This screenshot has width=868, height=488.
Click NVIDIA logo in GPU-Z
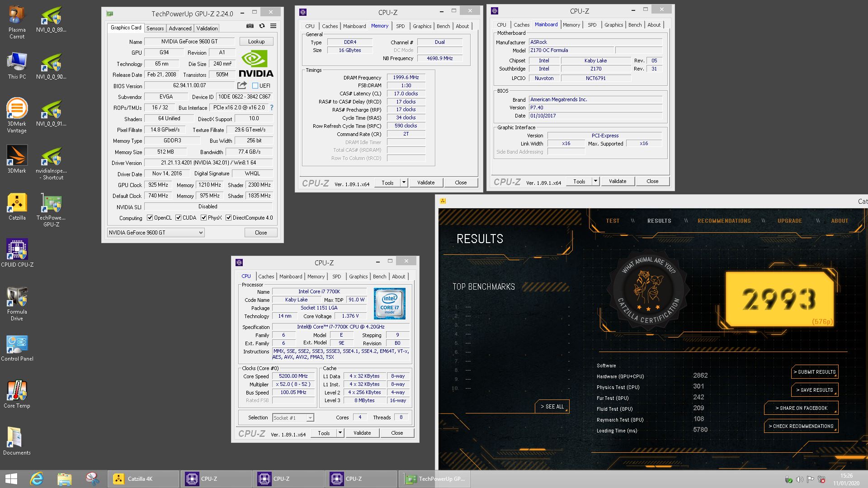[x=255, y=64]
